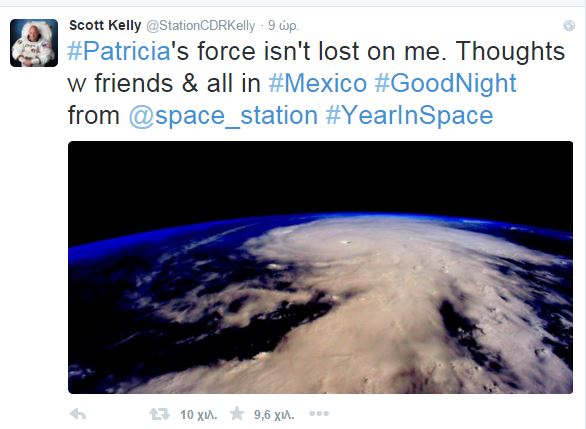Open the Scott Kelly profile name link

point(105,25)
